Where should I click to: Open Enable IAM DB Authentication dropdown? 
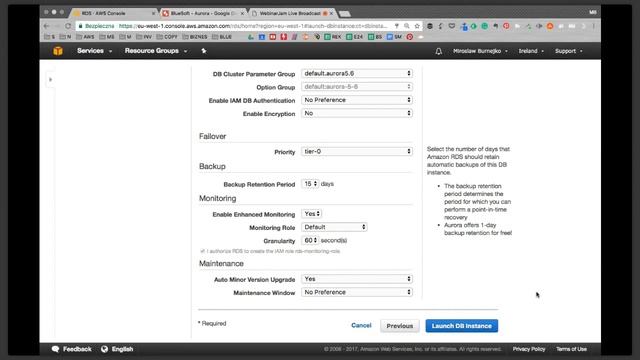click(357, 100)
